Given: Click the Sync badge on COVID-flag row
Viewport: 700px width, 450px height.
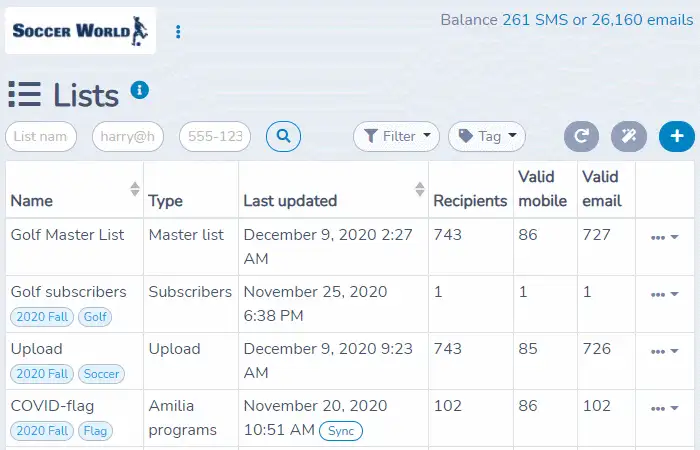Looking at the screenshot, I should click(x=341, y=431).
